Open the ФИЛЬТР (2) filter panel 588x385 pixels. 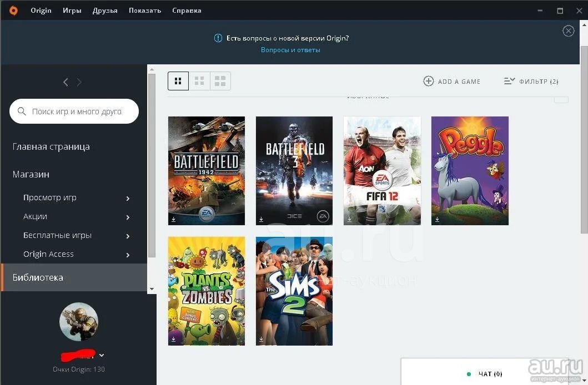point(531,81)
